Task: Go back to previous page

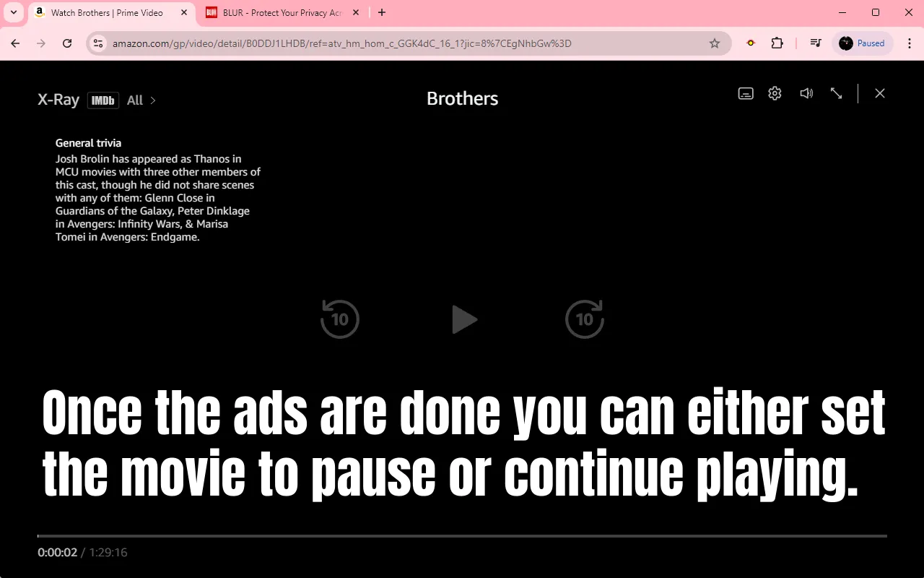Action: (x=15, y=43)
